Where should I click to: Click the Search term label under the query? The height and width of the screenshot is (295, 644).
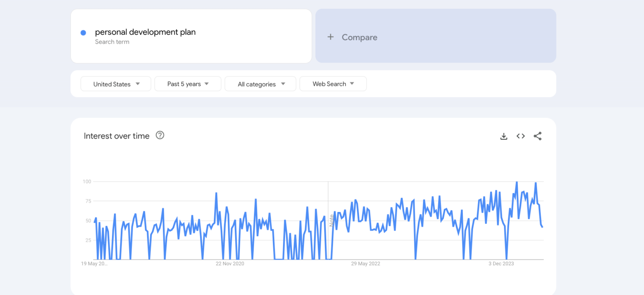[x=112, y=42]
